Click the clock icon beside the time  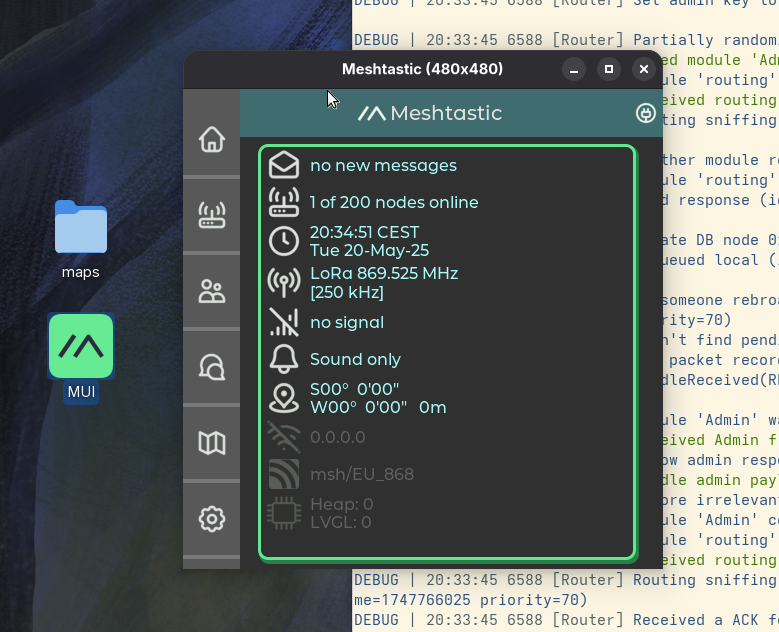coord(284,241)
